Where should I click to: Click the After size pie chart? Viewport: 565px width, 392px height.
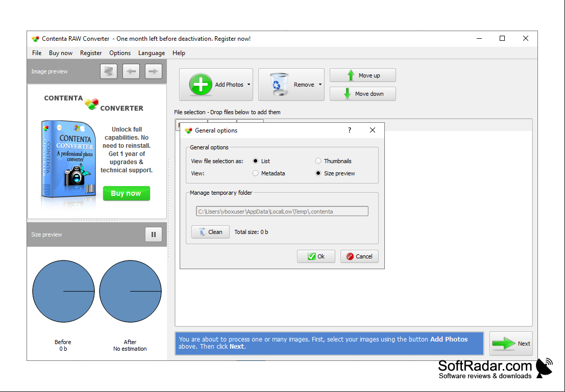coord(131,291)
